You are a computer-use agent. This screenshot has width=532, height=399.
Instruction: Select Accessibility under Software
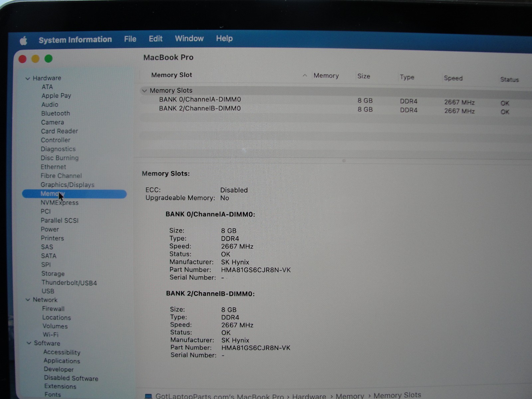[62, 352]
